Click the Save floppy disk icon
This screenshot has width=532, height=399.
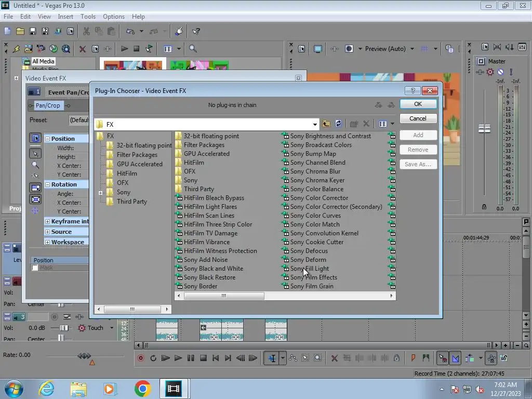(x=33, y=31)
